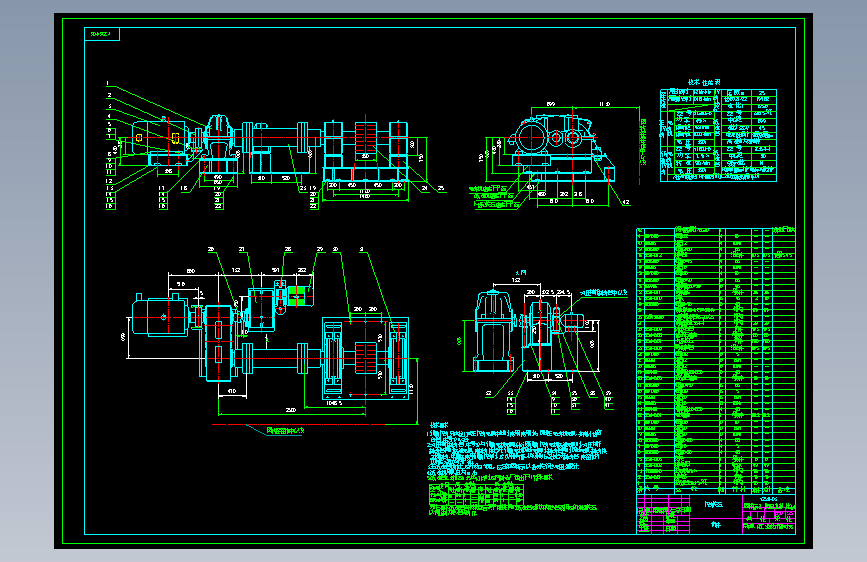Click part balloon number 1 in front view
The image size is (867, 562).
pyautogui.click(x=108, y=84)
